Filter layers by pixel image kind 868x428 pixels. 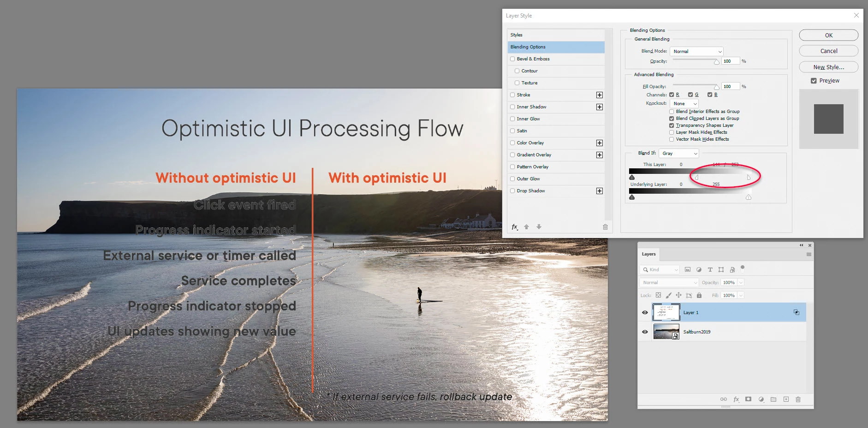point(688,270)
